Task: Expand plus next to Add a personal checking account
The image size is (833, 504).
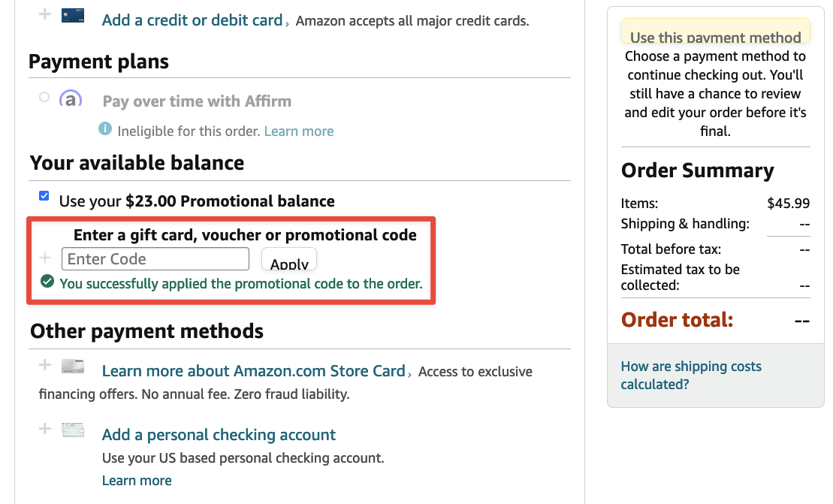Action: pyautogui.click(x=44, y=429)
